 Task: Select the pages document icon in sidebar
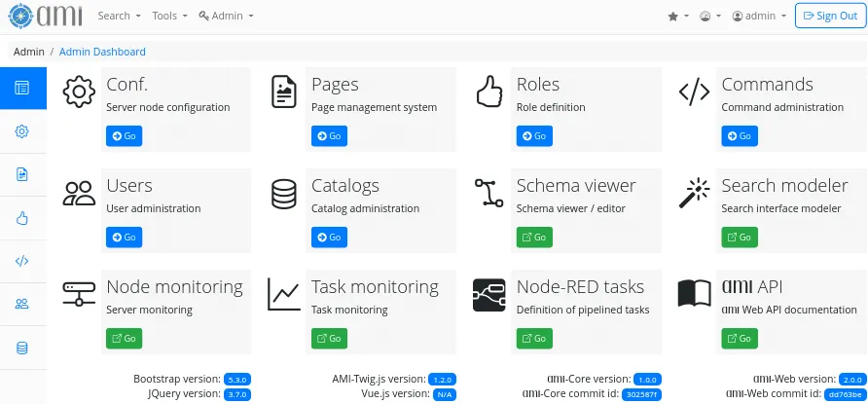point(21,174)
